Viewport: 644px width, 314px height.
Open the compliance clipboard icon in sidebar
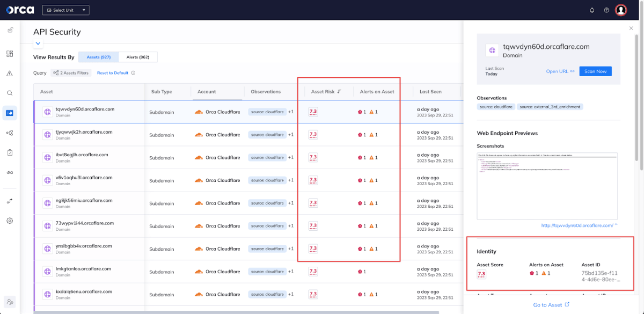pyautogui.click(x=10, y=152)
